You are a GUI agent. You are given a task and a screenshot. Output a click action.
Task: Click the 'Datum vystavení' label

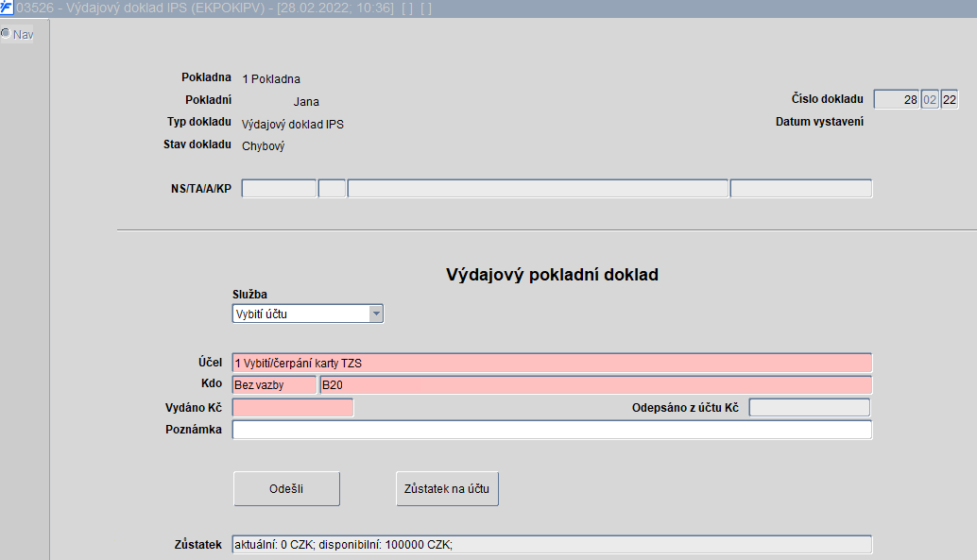pyautogui.click(x=819, y=122)
